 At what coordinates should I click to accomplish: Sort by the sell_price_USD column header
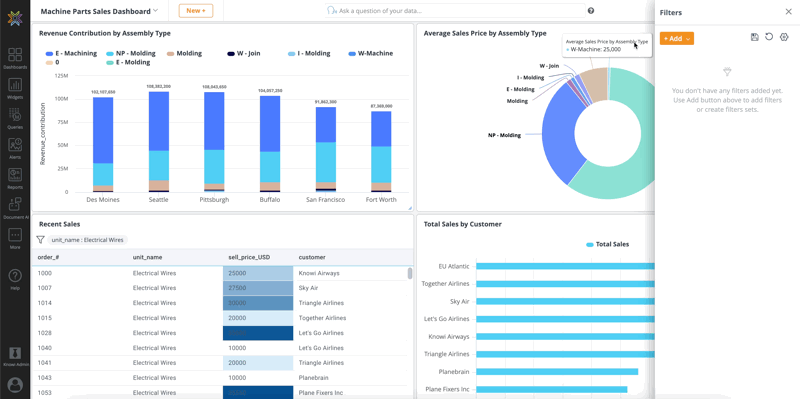pyautogui.click(x=249, y=257)
